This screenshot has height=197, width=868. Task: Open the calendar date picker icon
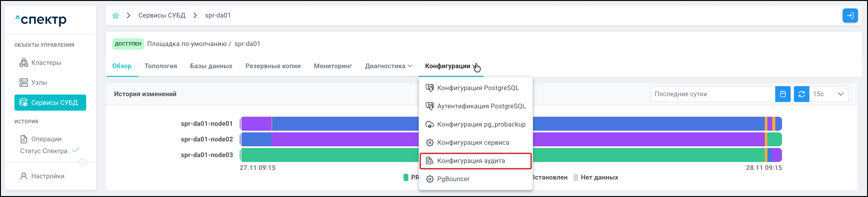point(783,94)
